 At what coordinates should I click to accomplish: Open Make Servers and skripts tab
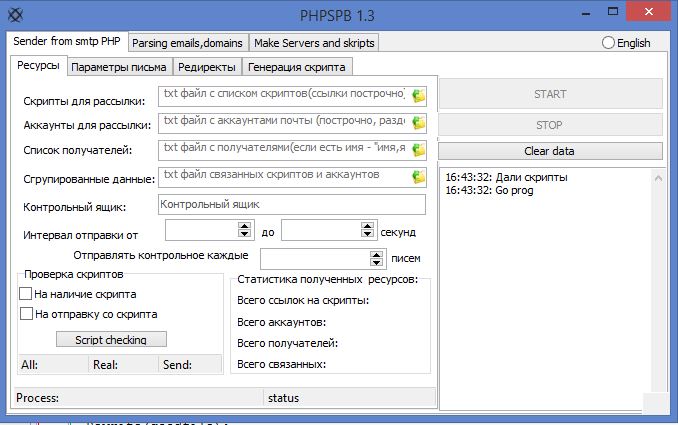coord(314,43)
